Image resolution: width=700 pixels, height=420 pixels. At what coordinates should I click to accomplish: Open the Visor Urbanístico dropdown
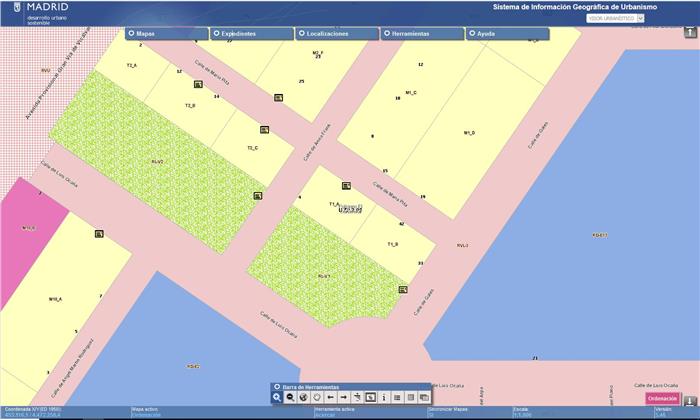615,18
